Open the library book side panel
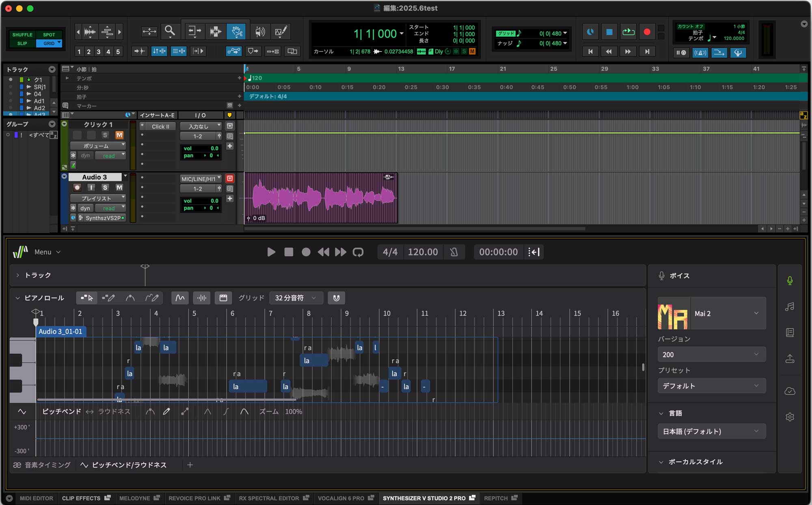Viewport: 812px width, 505px height. [x=790, y=332]
